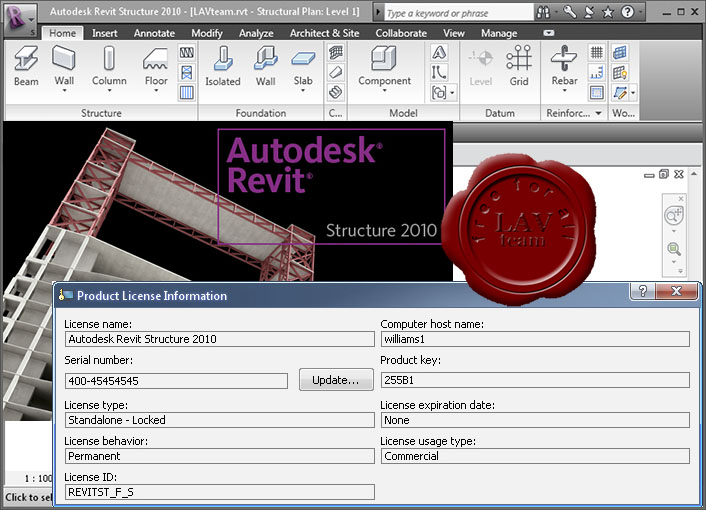Select the Path Reinforcement icon
This screenshot has height=510, width=706.
[x=597, y=72]
